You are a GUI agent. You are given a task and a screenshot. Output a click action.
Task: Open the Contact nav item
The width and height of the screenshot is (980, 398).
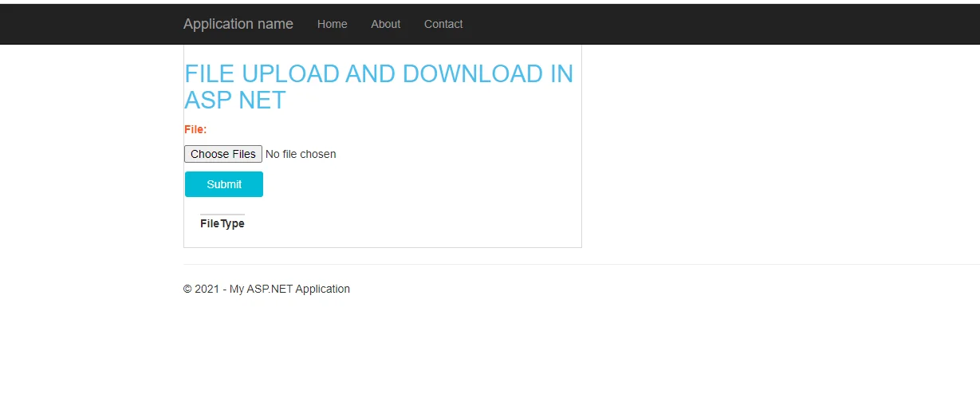coord(443,24)
